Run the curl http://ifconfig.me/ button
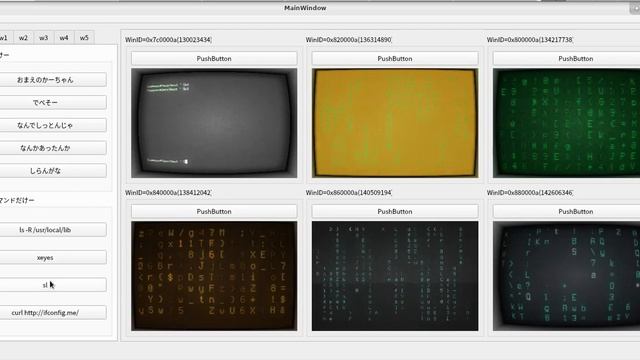The image size is (640, 360). 52,313
